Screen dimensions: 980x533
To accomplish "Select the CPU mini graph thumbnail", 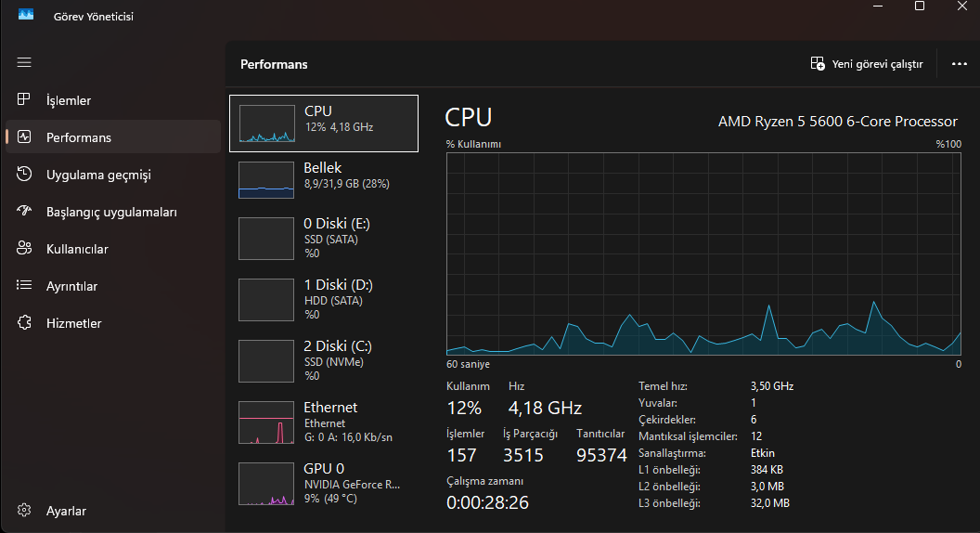I will [x=267, y=123].
